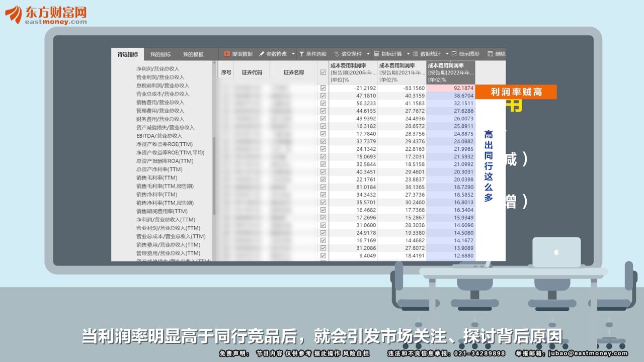Click the 删除 delete toolbar button
Image resolution: width=644 pixels, height=362 pixels.
coord(496,54)
